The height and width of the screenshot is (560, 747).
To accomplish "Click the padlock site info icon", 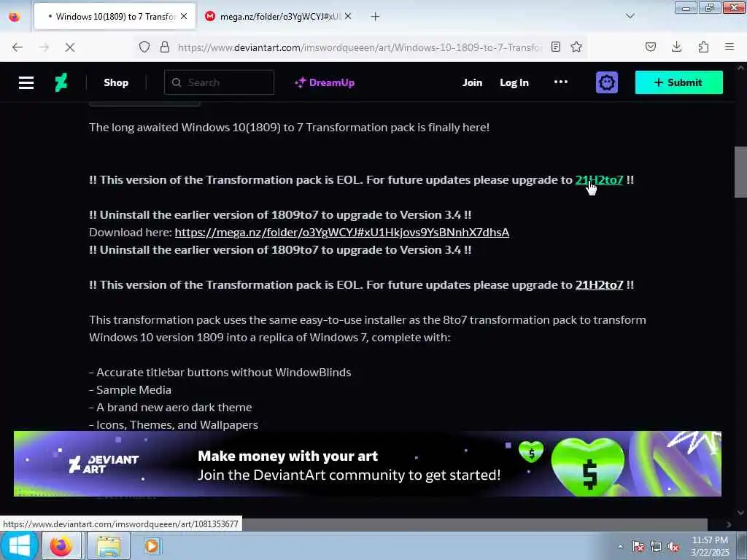I will [x=165, y=47].
